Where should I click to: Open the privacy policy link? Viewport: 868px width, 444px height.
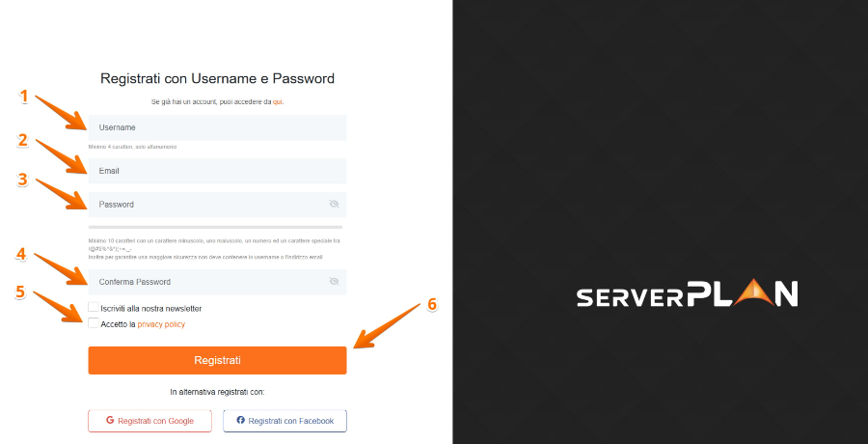(161, 325)
